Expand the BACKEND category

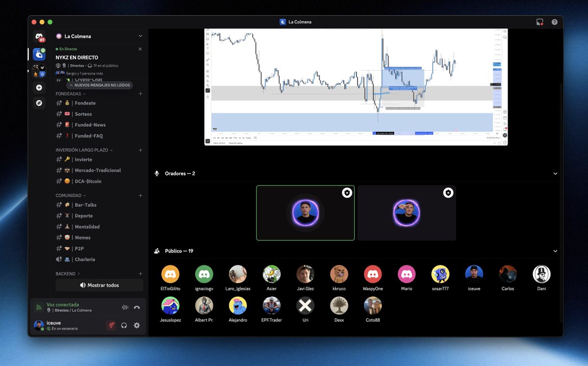coord(68,274)
